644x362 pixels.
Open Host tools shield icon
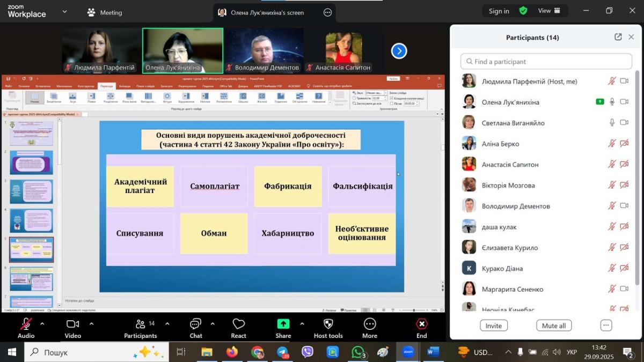[328, 324]
